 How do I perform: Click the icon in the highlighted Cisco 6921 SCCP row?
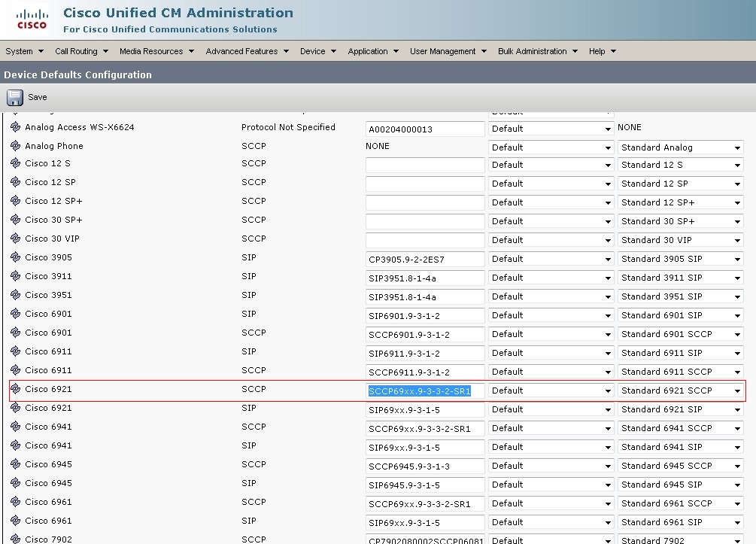[16, 389]
